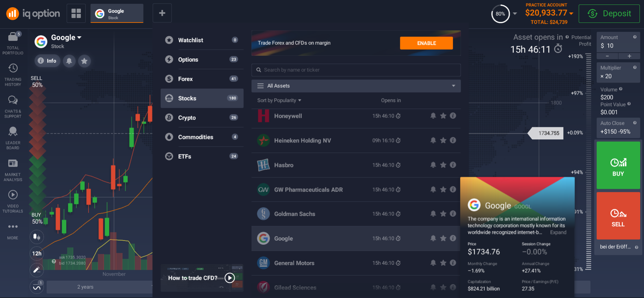The width and height of the screenshot is (644, 298).
Task: Select the Stocks category
Action: [x=202, y=98]
